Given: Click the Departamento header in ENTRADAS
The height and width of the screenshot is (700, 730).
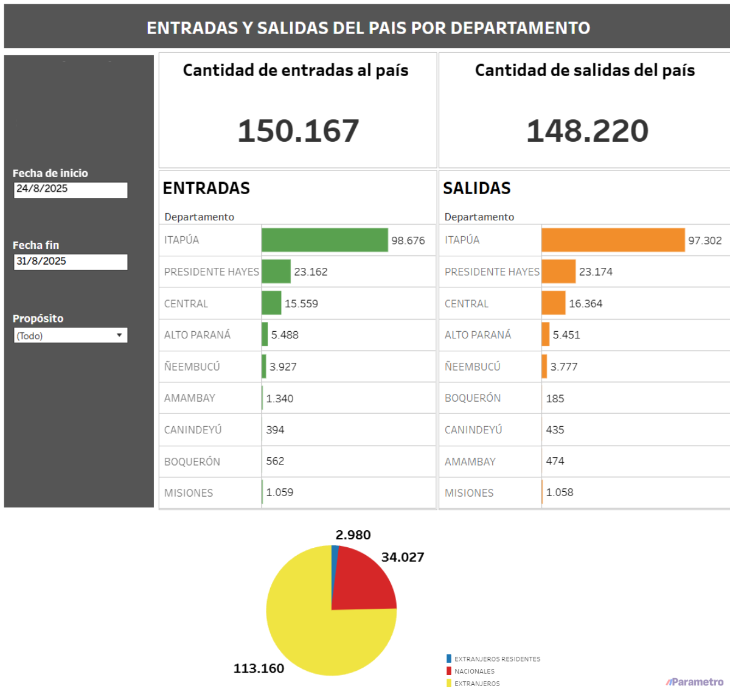Looking at the screenshot, I should pos(199,217).
